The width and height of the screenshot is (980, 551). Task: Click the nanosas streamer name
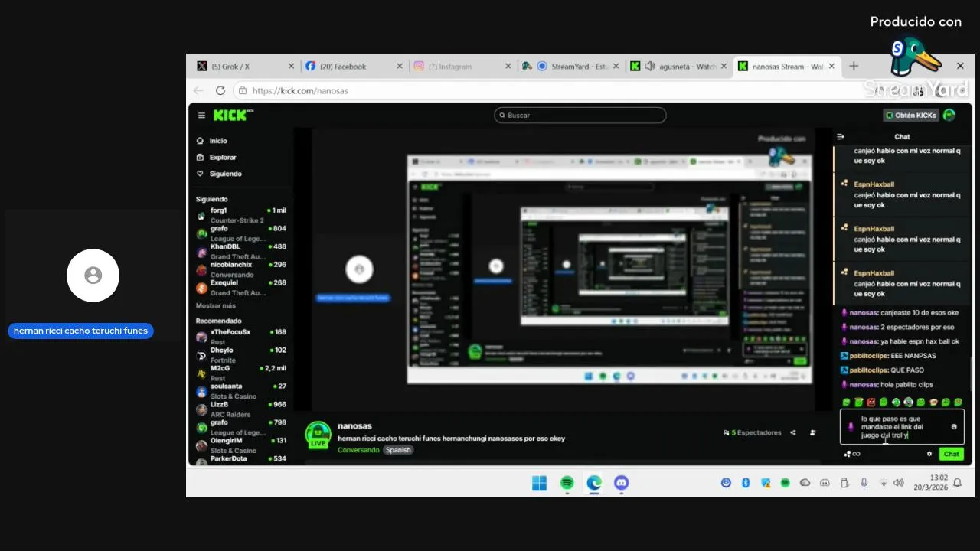coord(354,426)
